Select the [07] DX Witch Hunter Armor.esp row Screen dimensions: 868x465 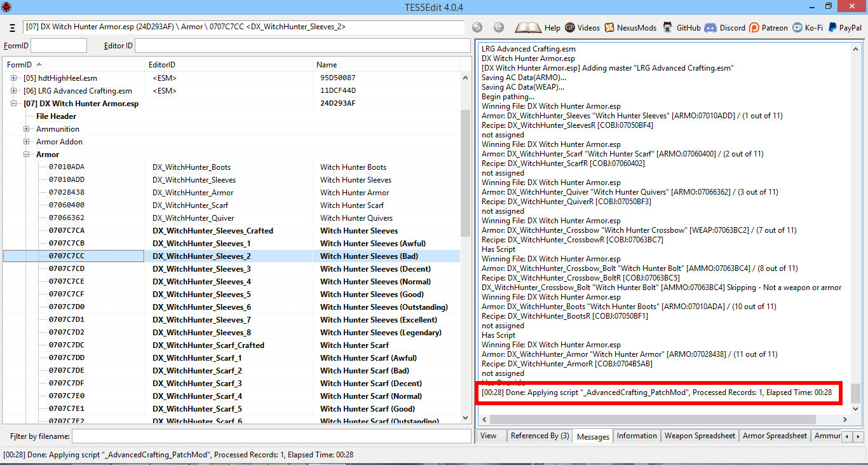coord(231,103)
